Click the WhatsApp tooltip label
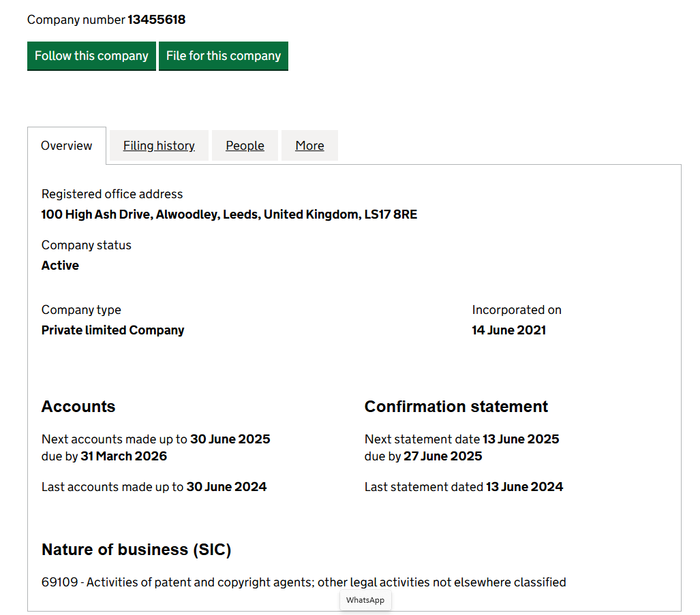 [365, 600]
